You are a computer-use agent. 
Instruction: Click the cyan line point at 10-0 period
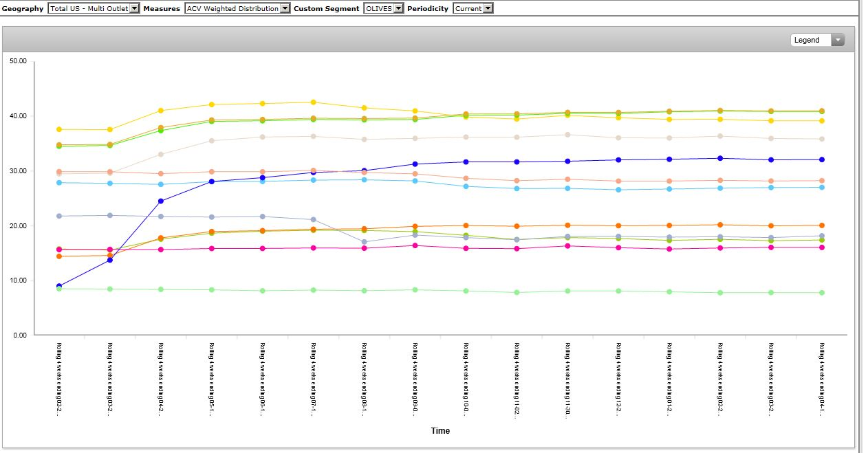tap(466, 186)
